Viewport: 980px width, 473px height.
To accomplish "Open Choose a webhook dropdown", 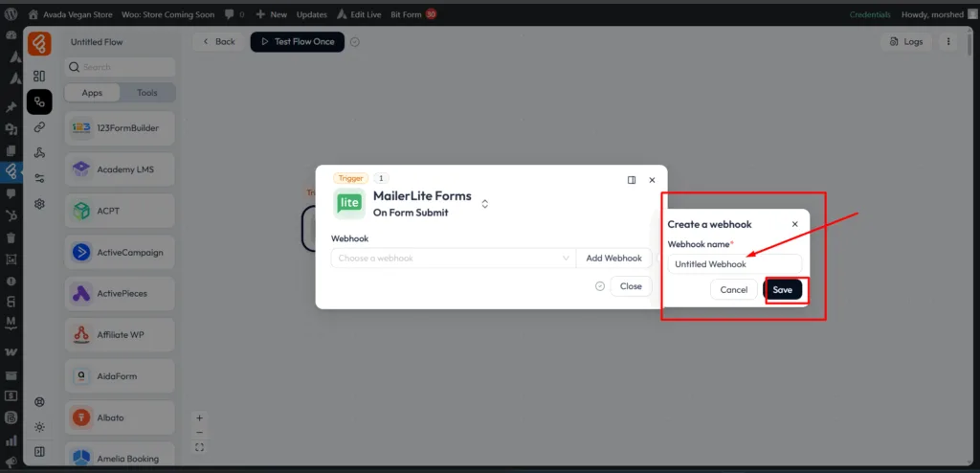I will tap(453, 258).
